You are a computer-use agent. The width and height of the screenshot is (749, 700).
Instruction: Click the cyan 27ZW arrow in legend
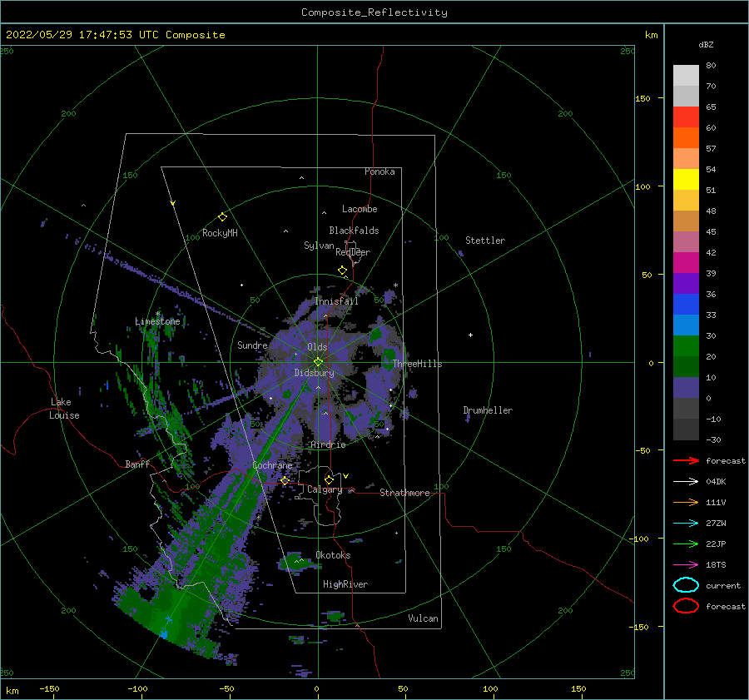(686, 524)
